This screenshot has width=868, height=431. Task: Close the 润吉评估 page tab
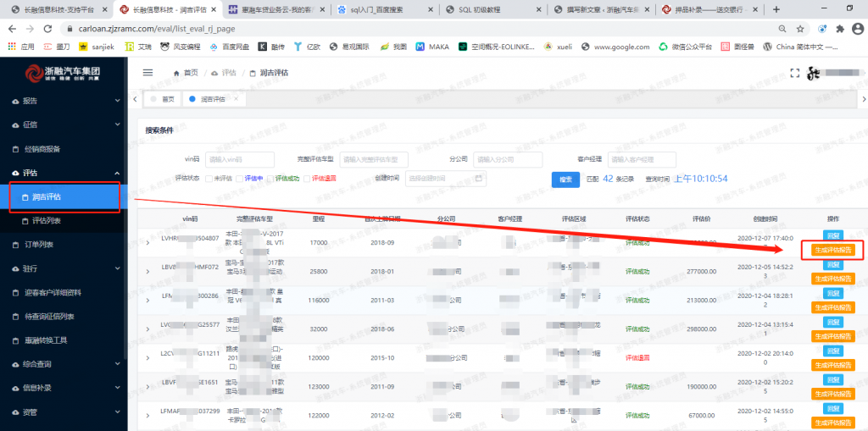click(x=236, y=98)
